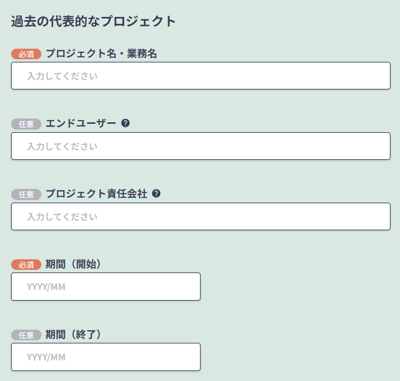Click the 期間(開始) label text

point(73,264)
